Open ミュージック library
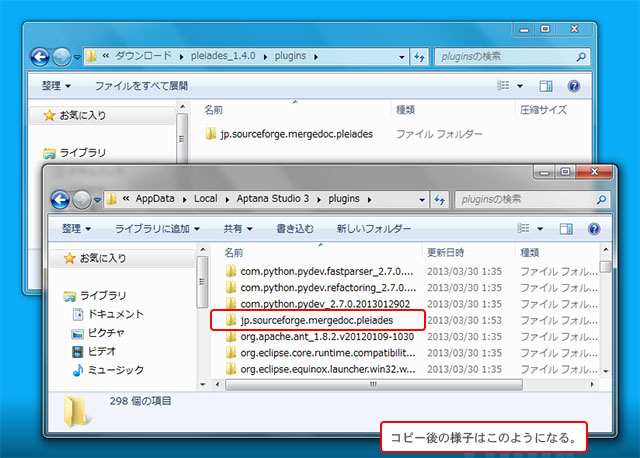The height and width of the screenshot is (458, 640). point(108,370)
